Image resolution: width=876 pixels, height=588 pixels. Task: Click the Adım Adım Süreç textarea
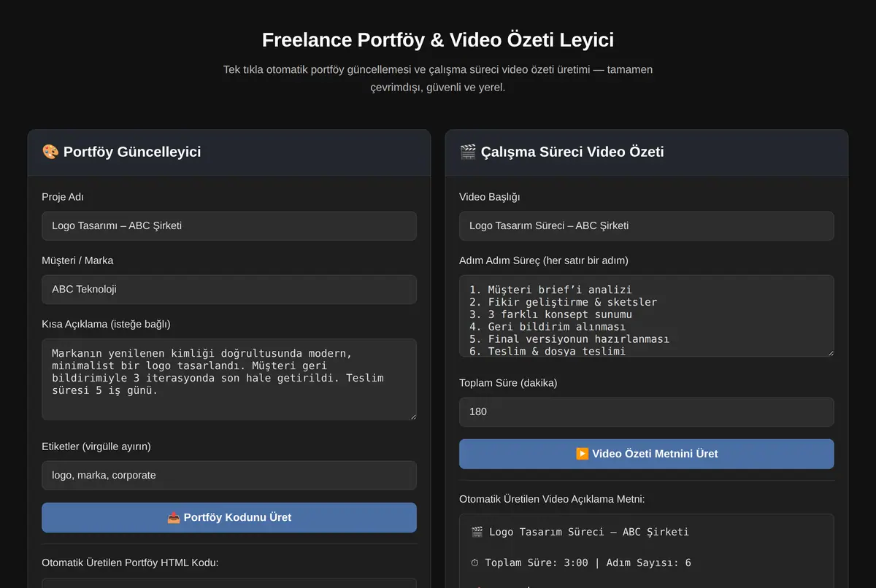click(647, 316)
